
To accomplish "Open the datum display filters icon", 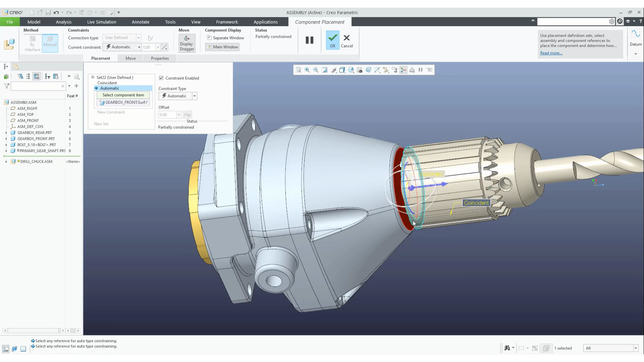I will [386, 70].
